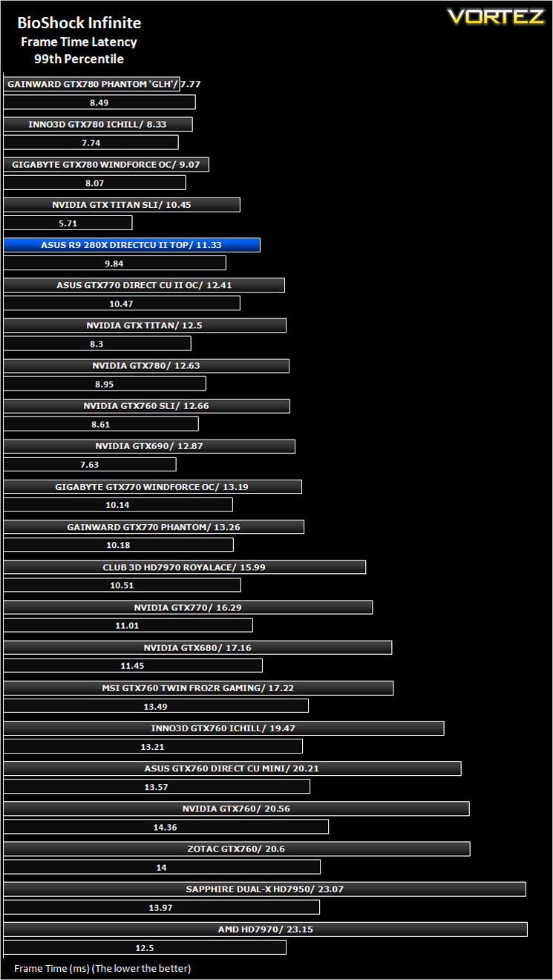Screen dimensions: 553x980
Task: Select the CLUB 3D HD7970 ROYALACE bar
Action: click(185, 567)
